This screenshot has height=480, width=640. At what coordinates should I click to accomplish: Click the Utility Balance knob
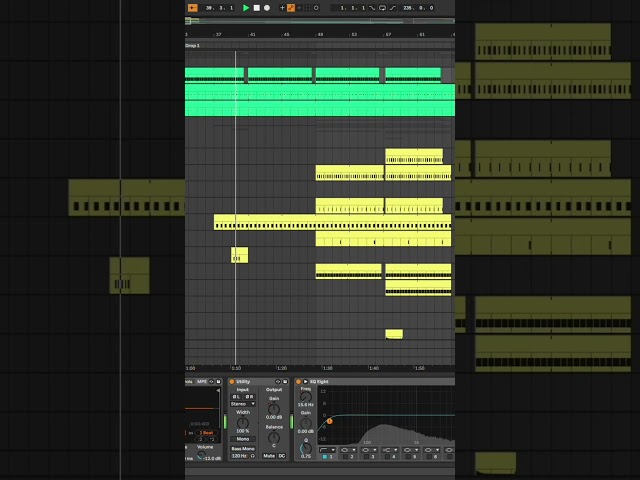click(x=273, y=438)
